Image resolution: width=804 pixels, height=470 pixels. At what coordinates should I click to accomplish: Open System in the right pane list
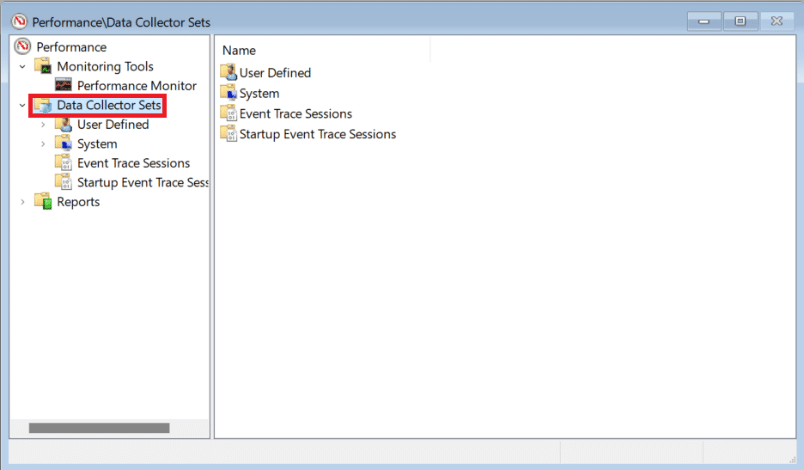pos(259,93)
